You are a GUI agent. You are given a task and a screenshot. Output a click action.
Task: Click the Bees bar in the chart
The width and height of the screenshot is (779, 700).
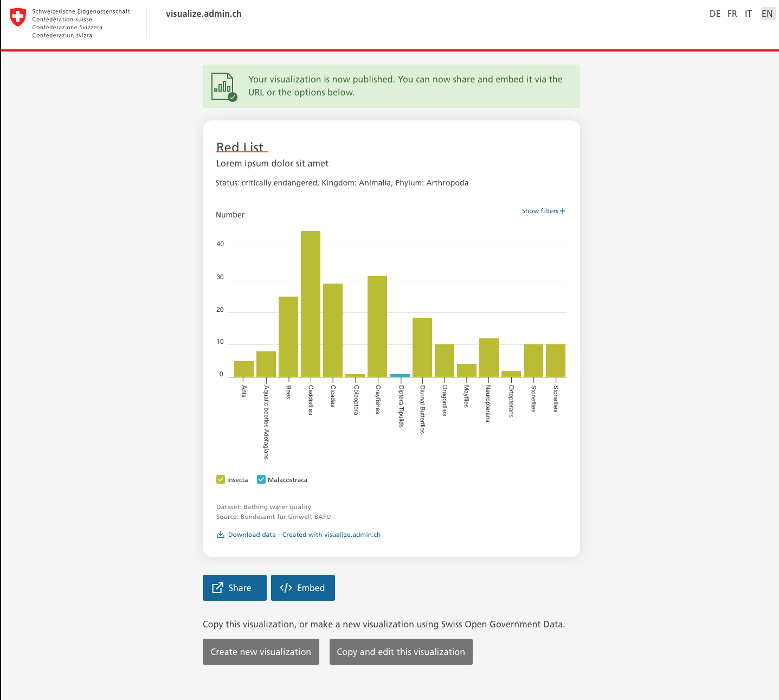[x=288, y=337]
